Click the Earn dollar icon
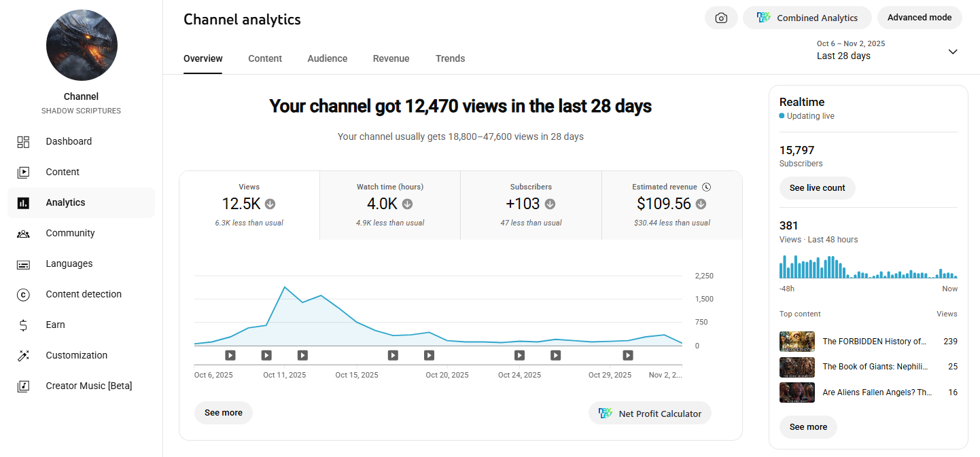 coord(23,325)
